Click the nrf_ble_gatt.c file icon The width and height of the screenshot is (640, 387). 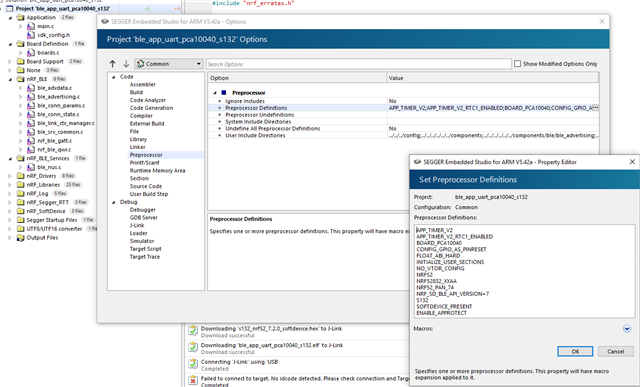pos(31,141)
